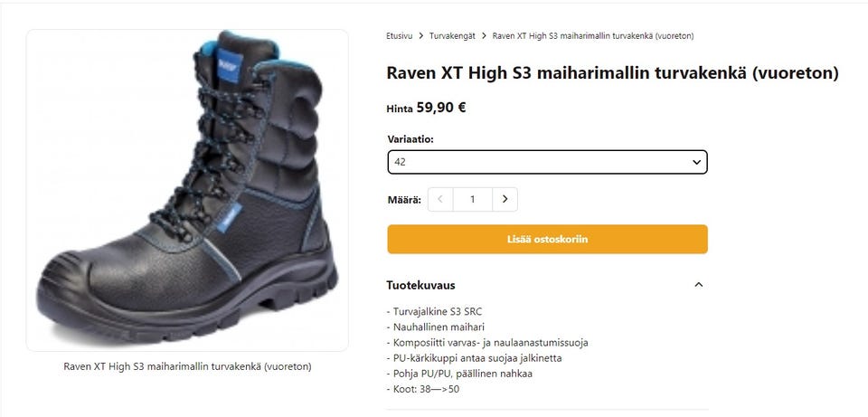868x417 pixels.
Task: Add product with Lisää ostoskoriin button
Action: point(548,239)
